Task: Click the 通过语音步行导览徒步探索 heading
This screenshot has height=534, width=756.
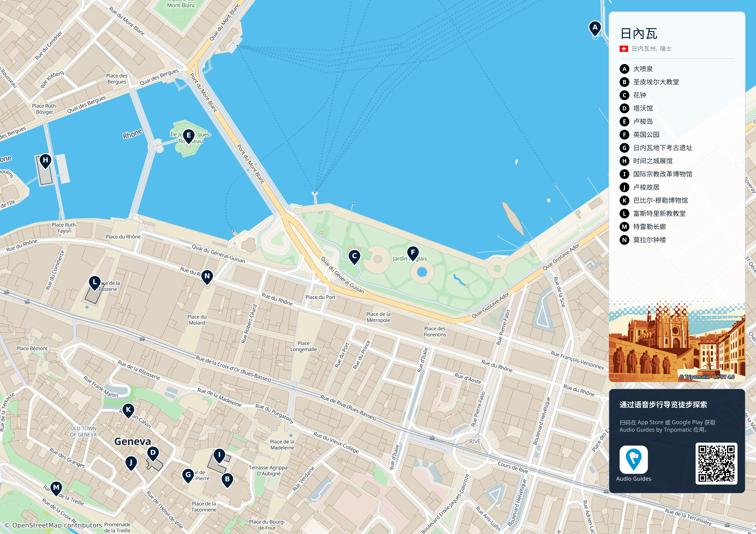Action: 663,405
